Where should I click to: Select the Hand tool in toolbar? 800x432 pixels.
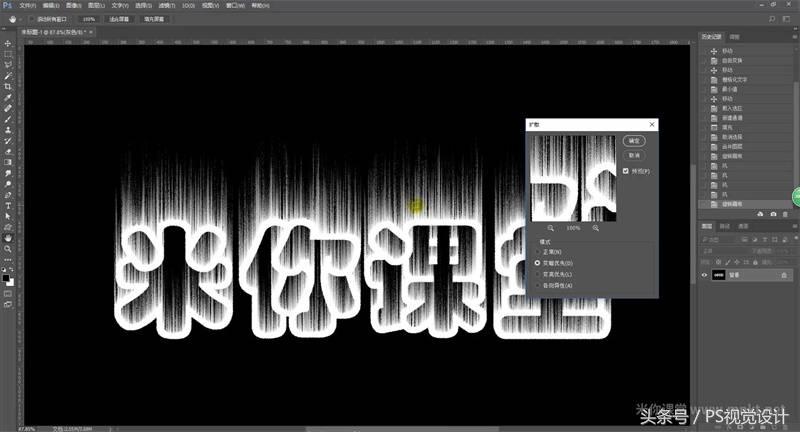[8, 238]
